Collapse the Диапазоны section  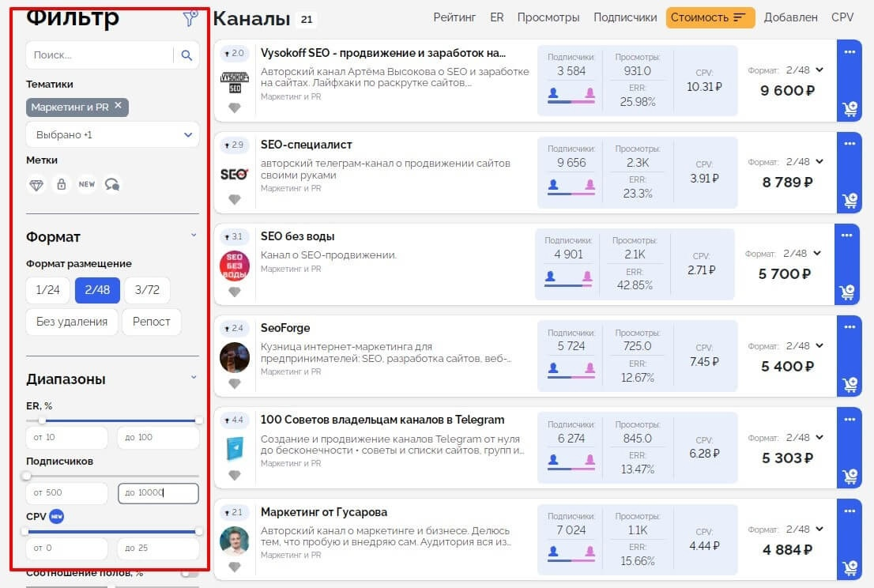194,377
